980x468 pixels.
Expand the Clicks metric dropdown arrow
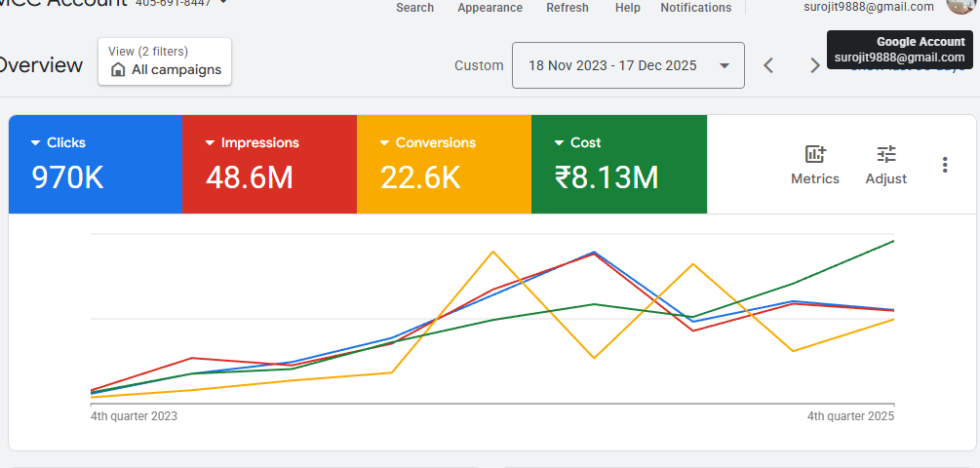click(36, 143)
